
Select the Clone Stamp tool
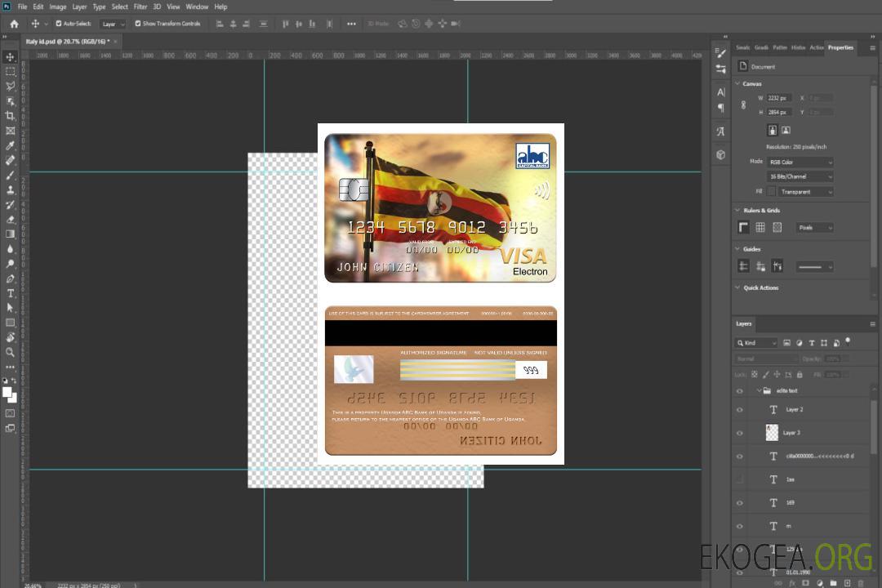point(10,189)
